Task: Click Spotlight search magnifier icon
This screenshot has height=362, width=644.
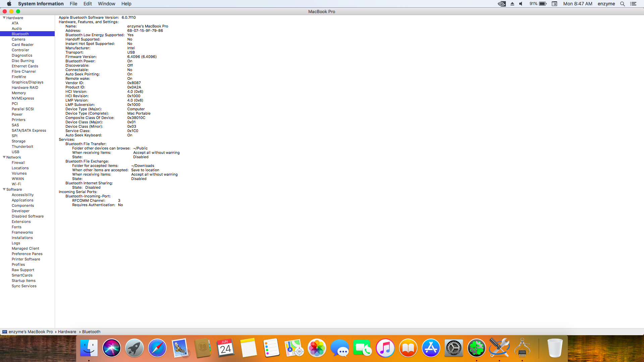Action: (623, 4)
